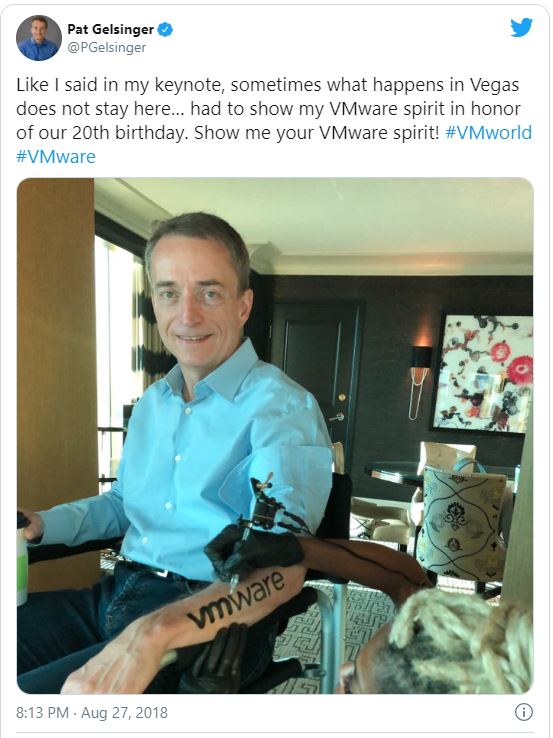Screen dimensions: 553x738
Task: Click the 8:13 PM timestamp
Action: tap(42, 713)
